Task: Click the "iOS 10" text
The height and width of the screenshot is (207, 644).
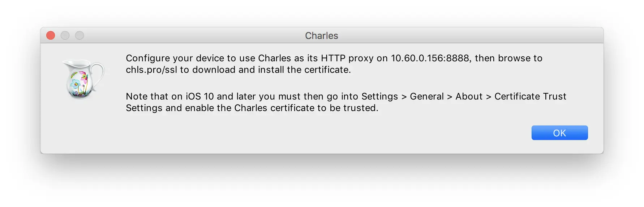Action: coord(199,97)
